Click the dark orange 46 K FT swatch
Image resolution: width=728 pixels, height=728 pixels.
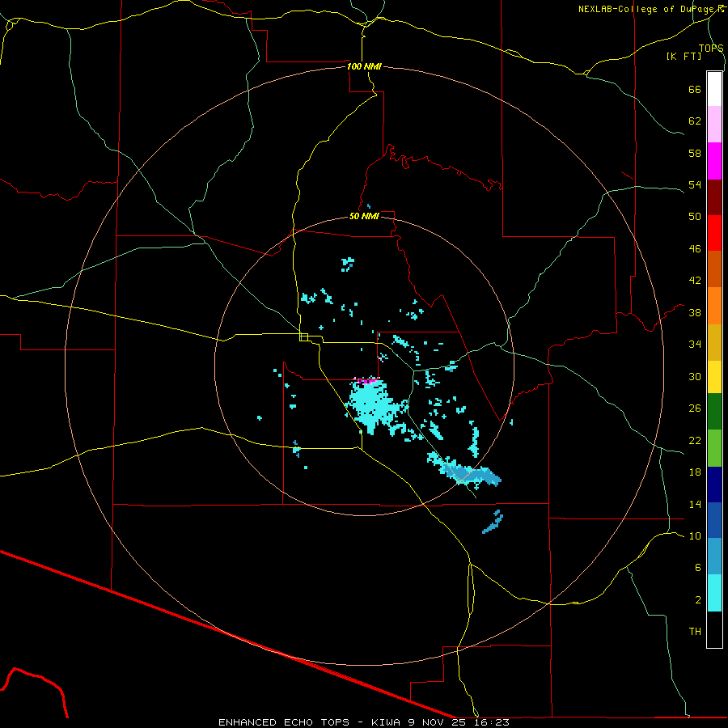tap(714, 269)
